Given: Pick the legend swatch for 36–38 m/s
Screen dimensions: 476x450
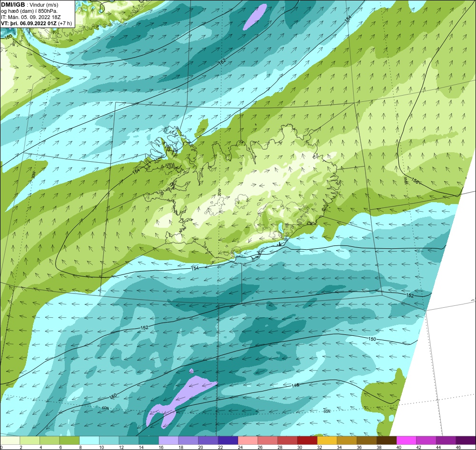Looking at the screenshot, I should (367, 440).
